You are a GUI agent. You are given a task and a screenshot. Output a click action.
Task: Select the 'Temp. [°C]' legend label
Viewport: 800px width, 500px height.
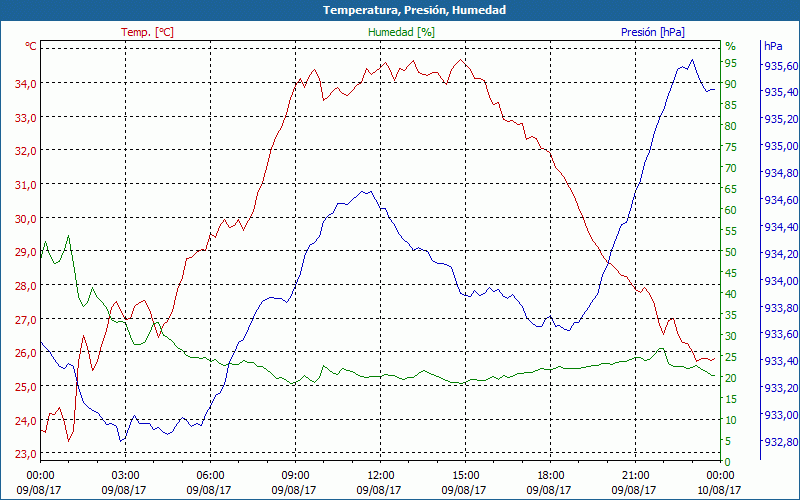(x=147, y=32)
